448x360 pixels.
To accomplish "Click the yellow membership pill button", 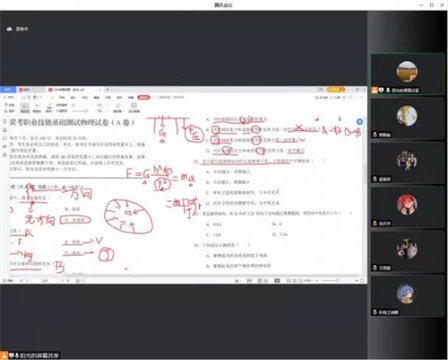I will tap(336, 90).
